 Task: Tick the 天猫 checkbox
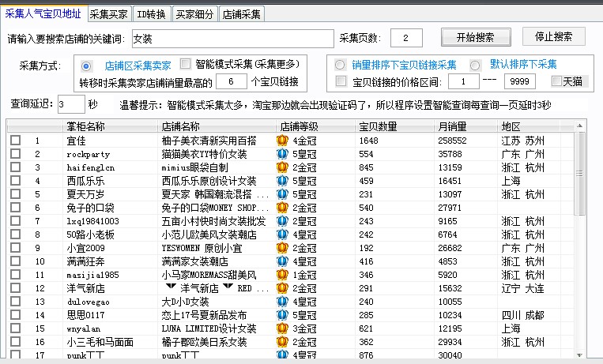point(557,81)
